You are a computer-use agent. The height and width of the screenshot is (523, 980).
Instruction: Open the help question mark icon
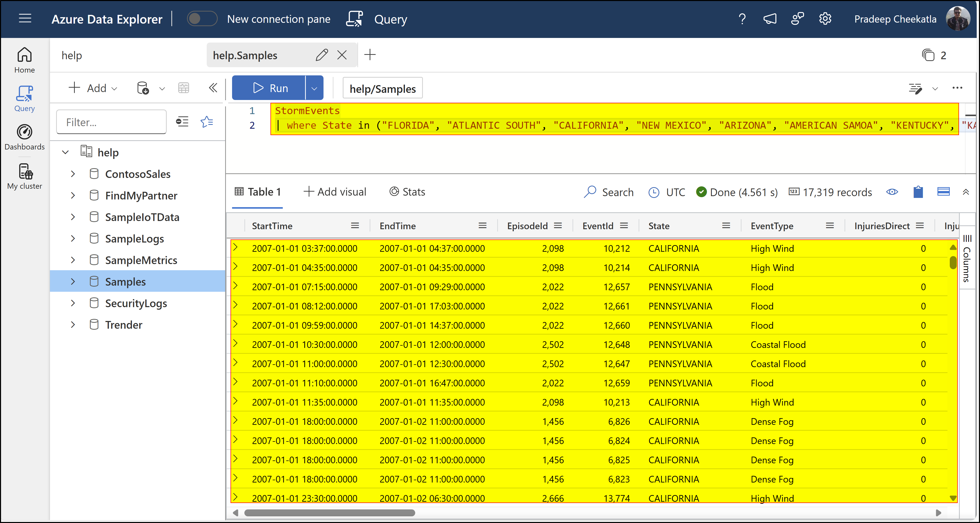coord(742,19)
